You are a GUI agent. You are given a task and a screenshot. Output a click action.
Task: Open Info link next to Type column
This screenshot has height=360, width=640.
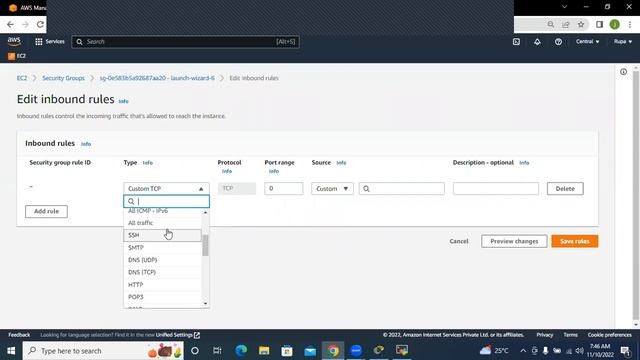147,163
